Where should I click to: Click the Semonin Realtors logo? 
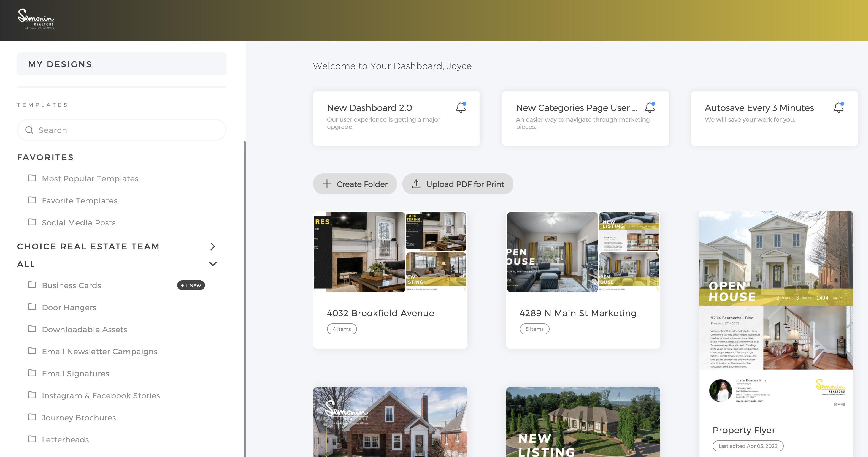click(36, 19)
